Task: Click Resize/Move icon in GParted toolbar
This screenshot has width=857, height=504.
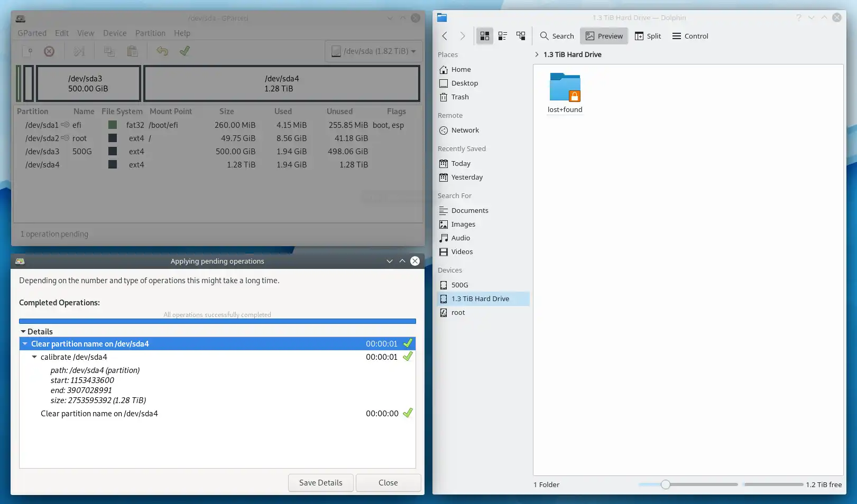Action: coord(79,51)
